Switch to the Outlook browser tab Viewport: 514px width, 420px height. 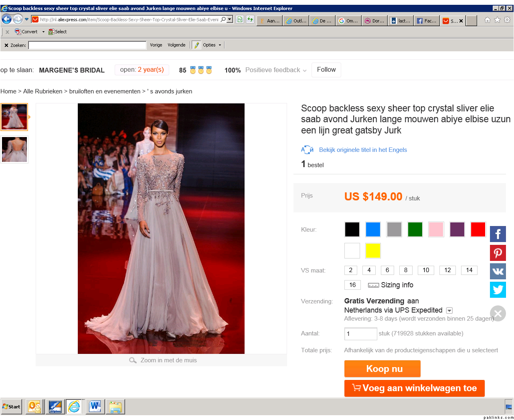point(296,20)
